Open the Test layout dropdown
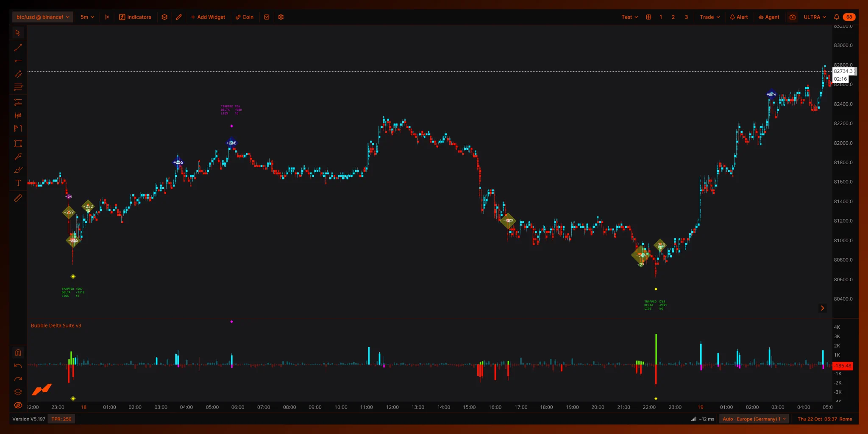 pyautogui.click(x=629, y=17)
